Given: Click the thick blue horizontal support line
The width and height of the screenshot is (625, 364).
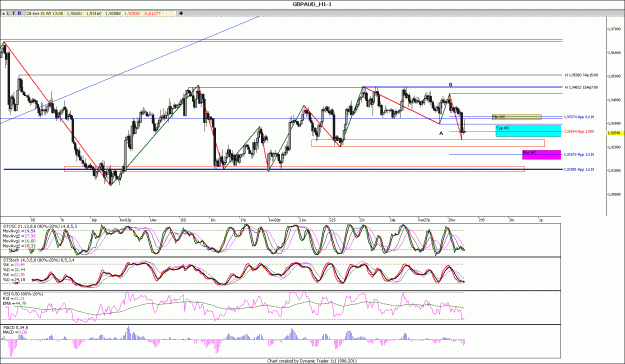Looking at the screenshot, I should point(283,169).
